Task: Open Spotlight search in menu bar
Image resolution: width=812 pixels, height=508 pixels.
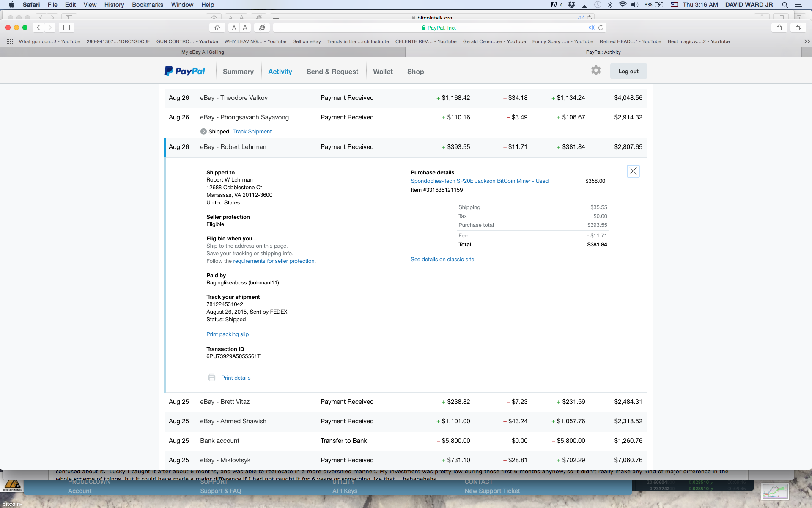Action: click(785, 5)
